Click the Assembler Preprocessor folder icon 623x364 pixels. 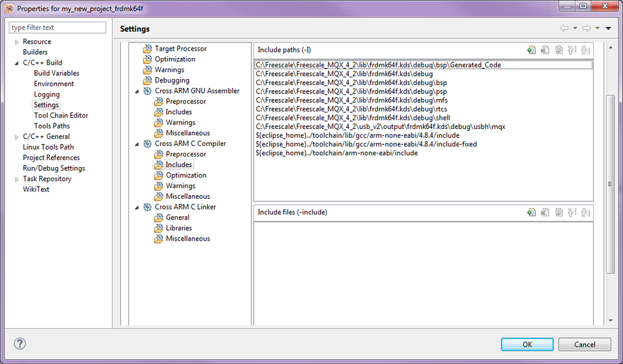(158, 102)
